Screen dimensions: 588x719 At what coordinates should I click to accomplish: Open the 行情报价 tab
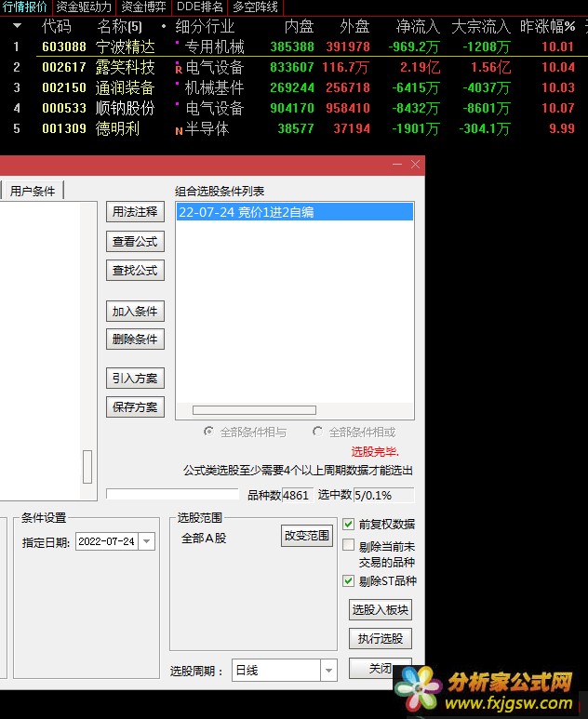[25, 7]
